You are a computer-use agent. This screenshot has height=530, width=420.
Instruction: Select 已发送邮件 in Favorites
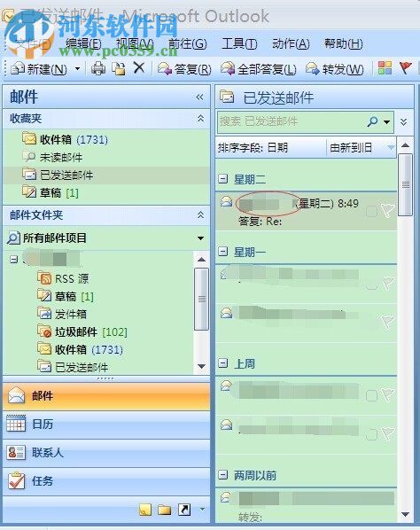pyautogui.click(x=58, y=175)
